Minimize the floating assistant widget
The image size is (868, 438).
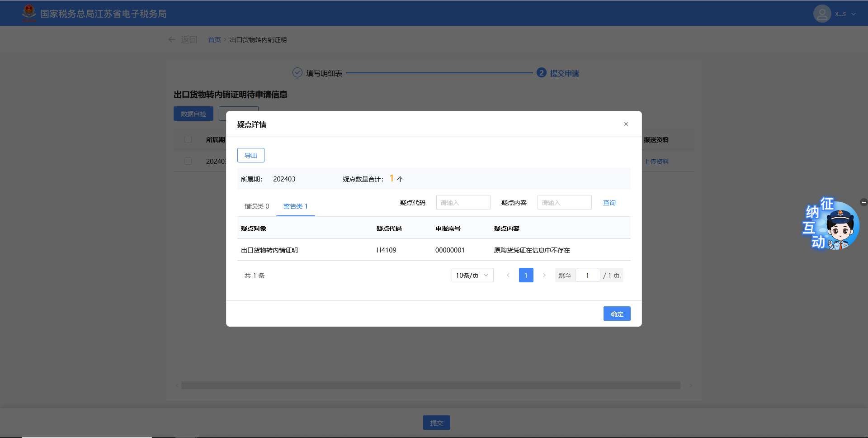863,202
